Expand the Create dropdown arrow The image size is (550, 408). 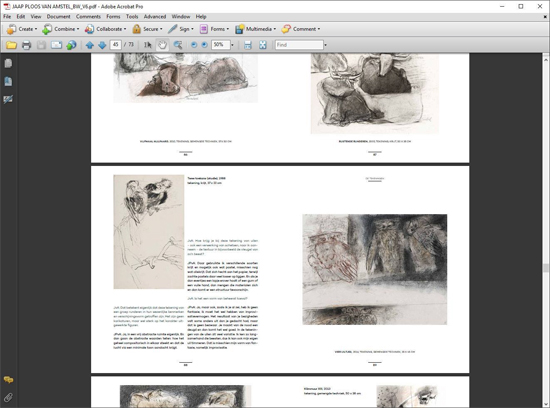(36, 29)
